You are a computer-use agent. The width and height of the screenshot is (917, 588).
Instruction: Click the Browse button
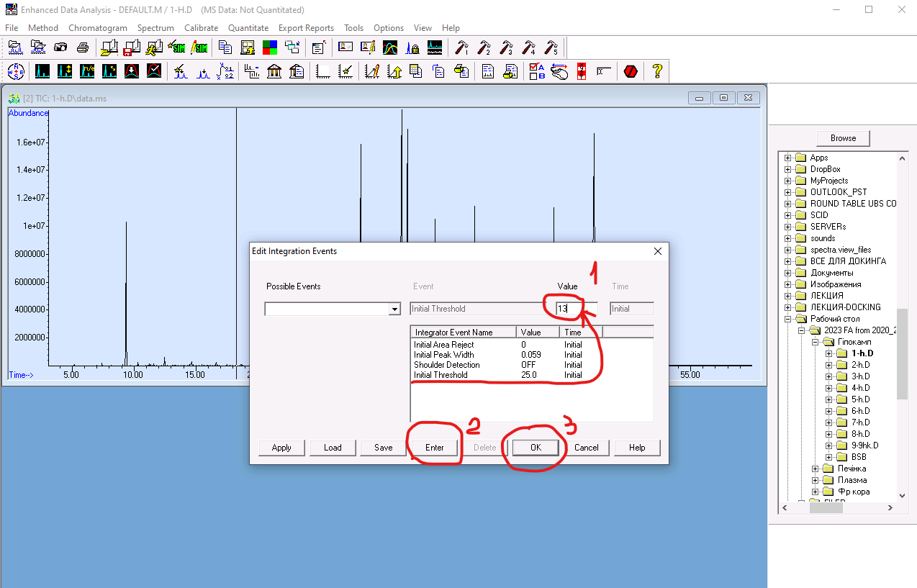[843, 138]
